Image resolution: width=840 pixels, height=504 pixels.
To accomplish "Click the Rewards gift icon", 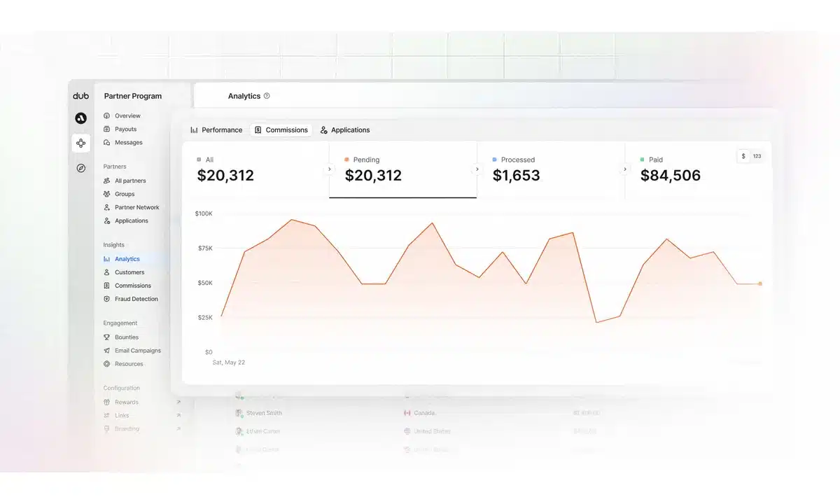I will click(x=106, y=402).
